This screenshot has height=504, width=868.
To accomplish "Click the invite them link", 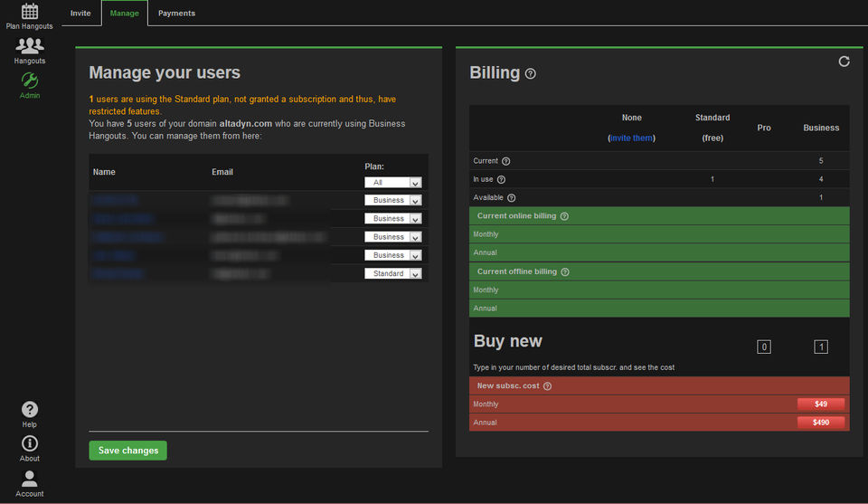I will click(x=631, y=138).
